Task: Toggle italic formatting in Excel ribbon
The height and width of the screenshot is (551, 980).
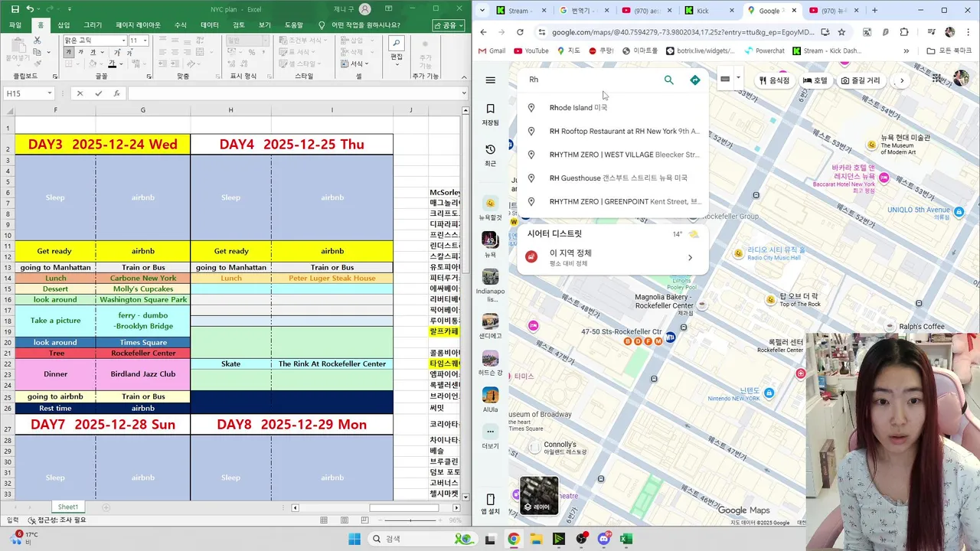Action: click(80, 52)
